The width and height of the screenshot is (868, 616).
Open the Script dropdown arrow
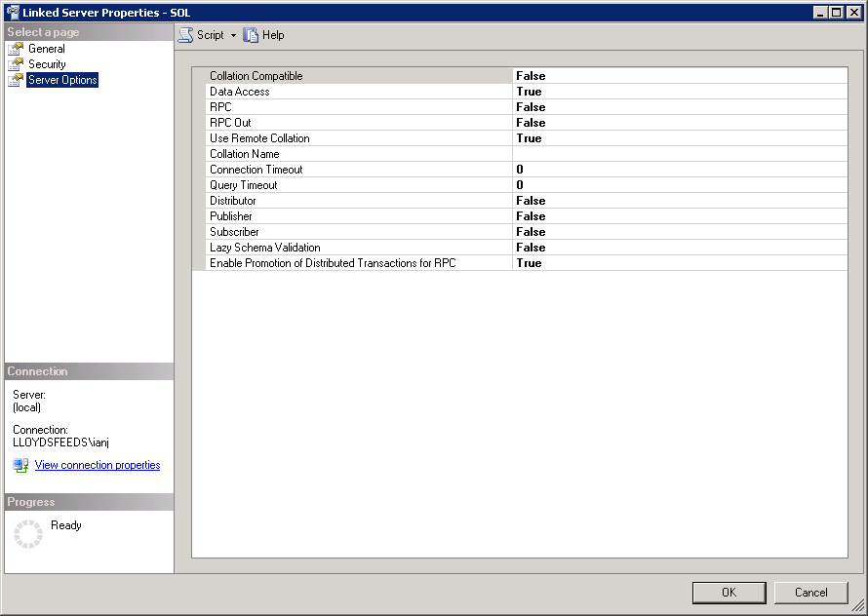point(234,35)
